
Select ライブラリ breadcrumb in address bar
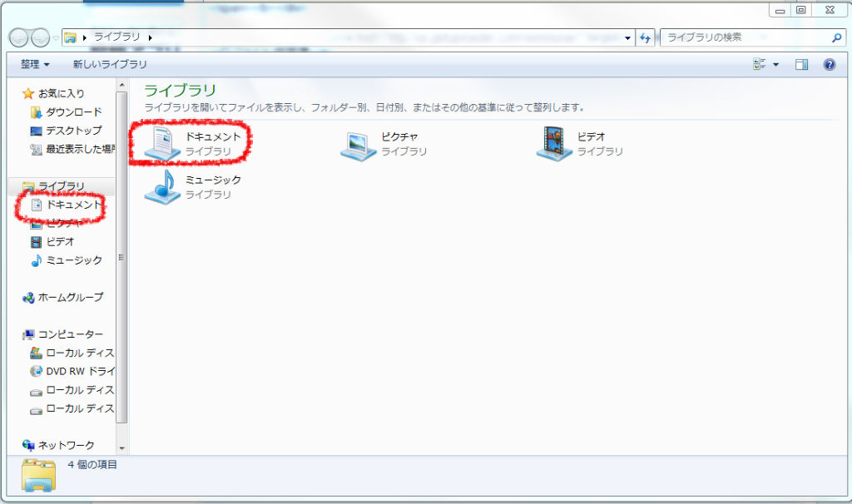pyautogui.click(x=116, y=37)
